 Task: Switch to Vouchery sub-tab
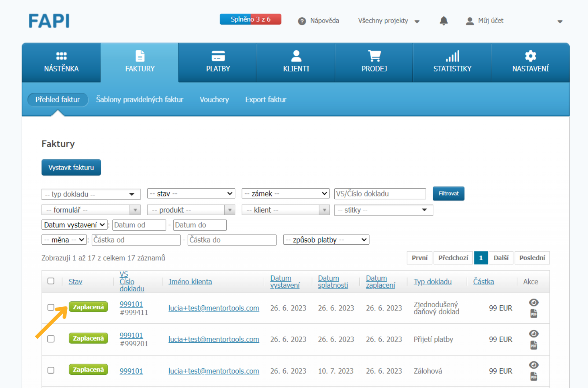214,100
